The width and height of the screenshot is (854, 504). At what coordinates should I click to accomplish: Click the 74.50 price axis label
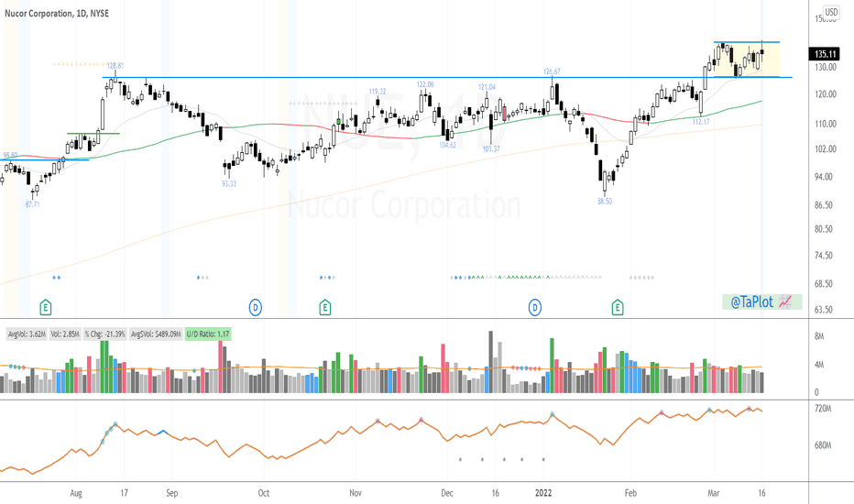pos(824,256)
